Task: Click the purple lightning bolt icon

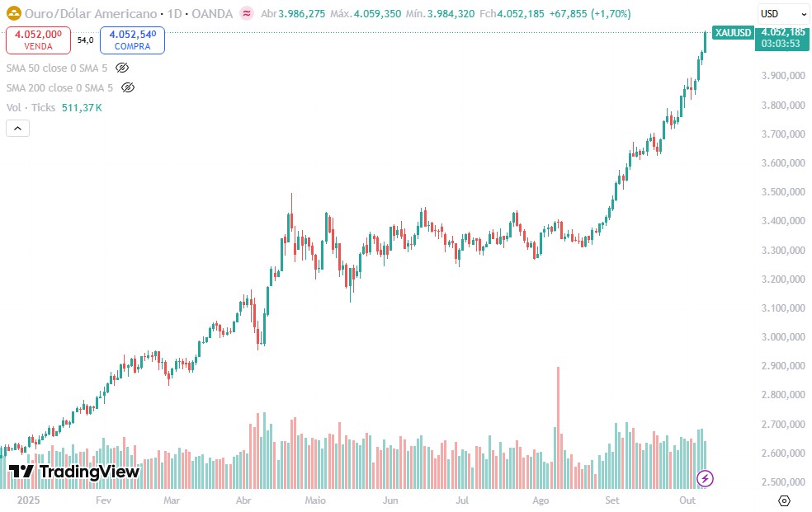Action: 705,477
